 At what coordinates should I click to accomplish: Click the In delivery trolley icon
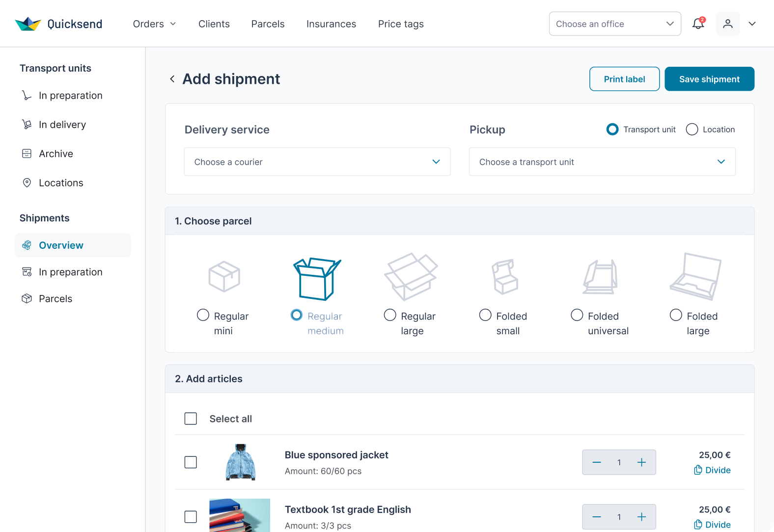point(27,124)
